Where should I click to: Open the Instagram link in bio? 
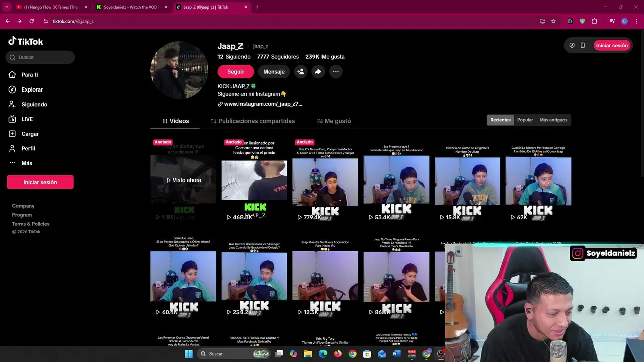tap(260, 104)
